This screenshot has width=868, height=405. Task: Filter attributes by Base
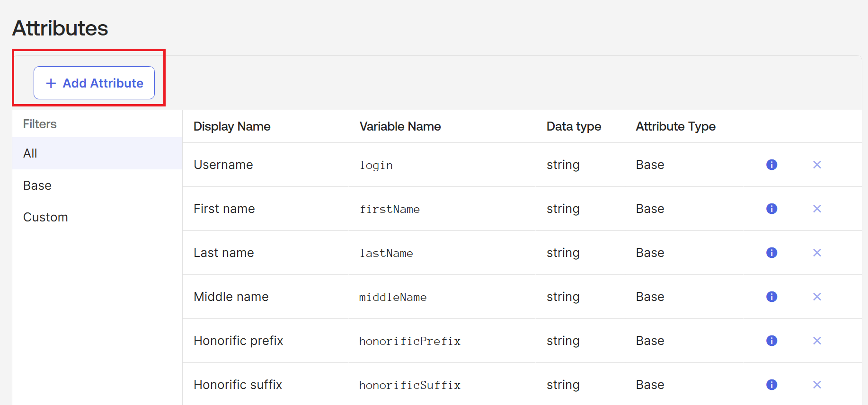37,185
